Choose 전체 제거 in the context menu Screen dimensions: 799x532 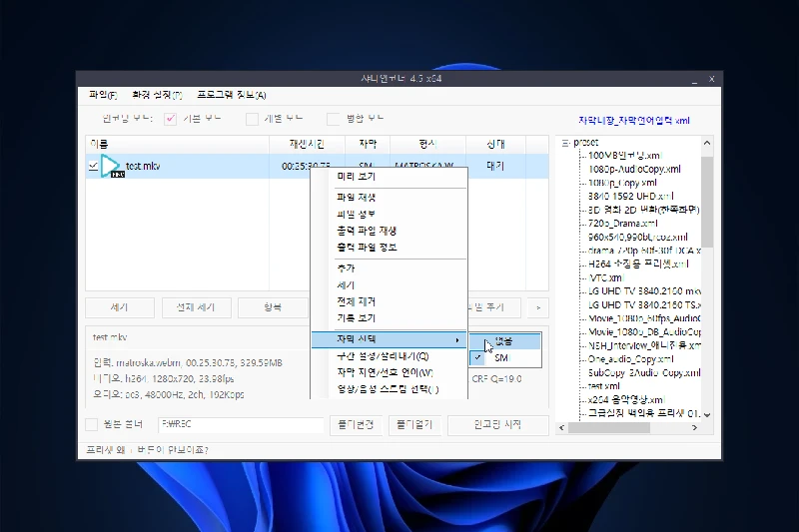[390, 301]
